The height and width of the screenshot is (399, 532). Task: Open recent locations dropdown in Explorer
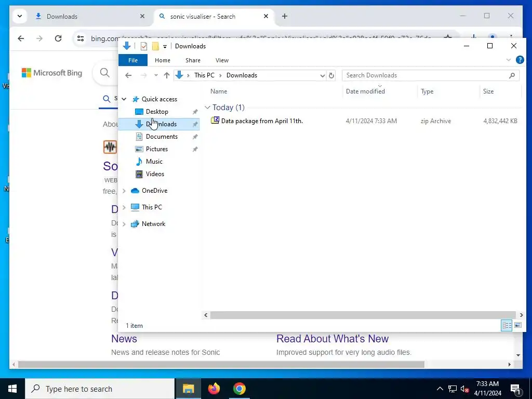[156, 75]
